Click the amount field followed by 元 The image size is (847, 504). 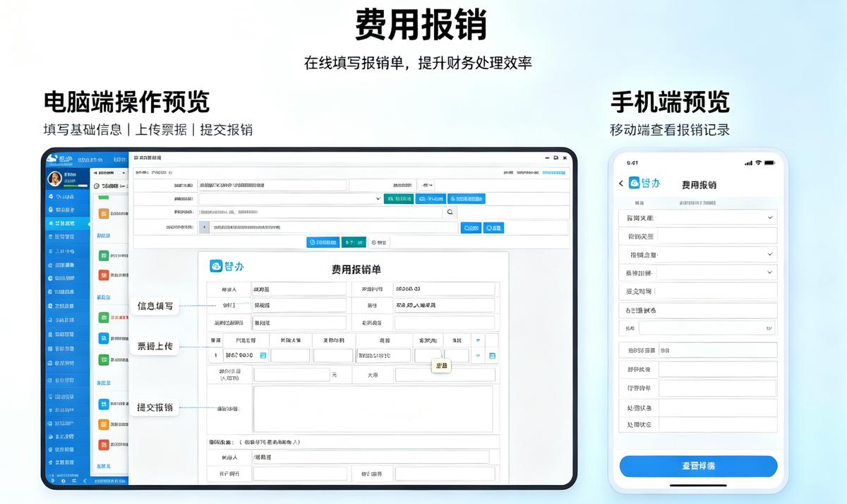click(x=292, y=375)
